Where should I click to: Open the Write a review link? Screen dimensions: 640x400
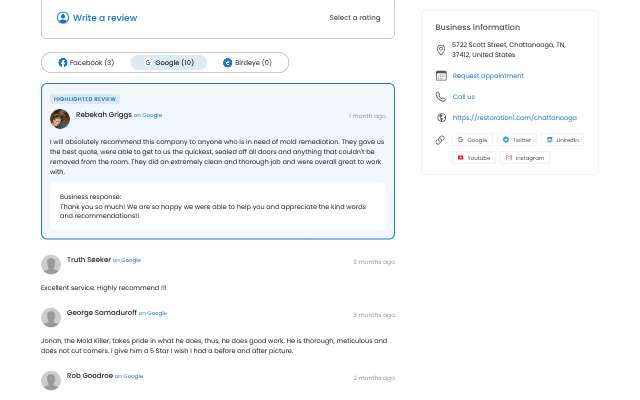[105, 18]
